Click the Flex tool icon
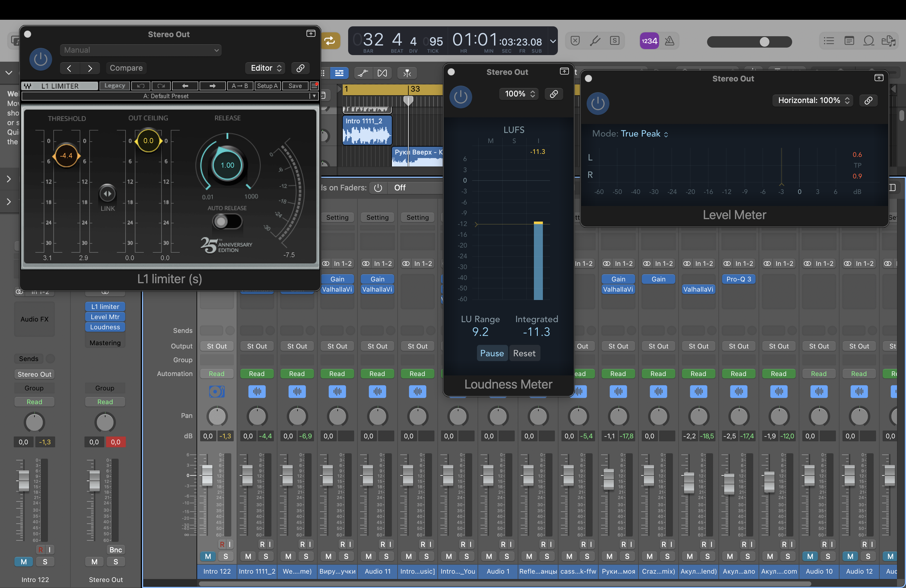906x588 pixels. pyautogui.click(x=382, y=73)
